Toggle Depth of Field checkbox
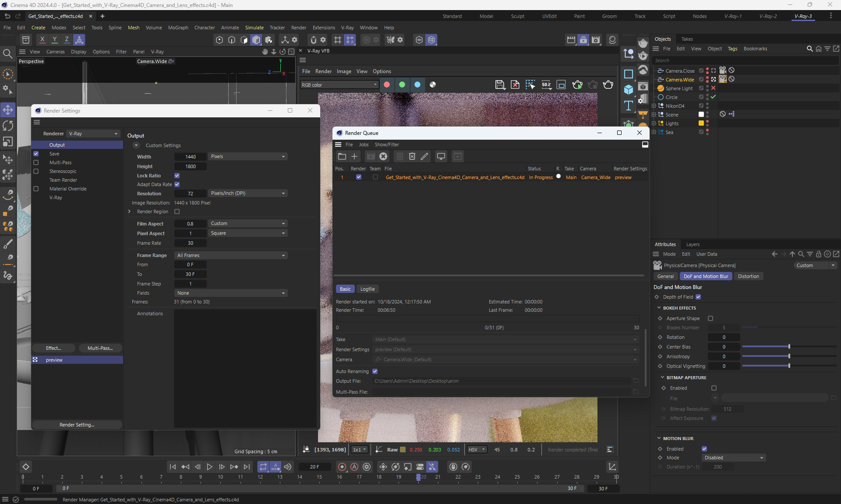The height and width of the screenshot is (504, 841). [698, 297]
